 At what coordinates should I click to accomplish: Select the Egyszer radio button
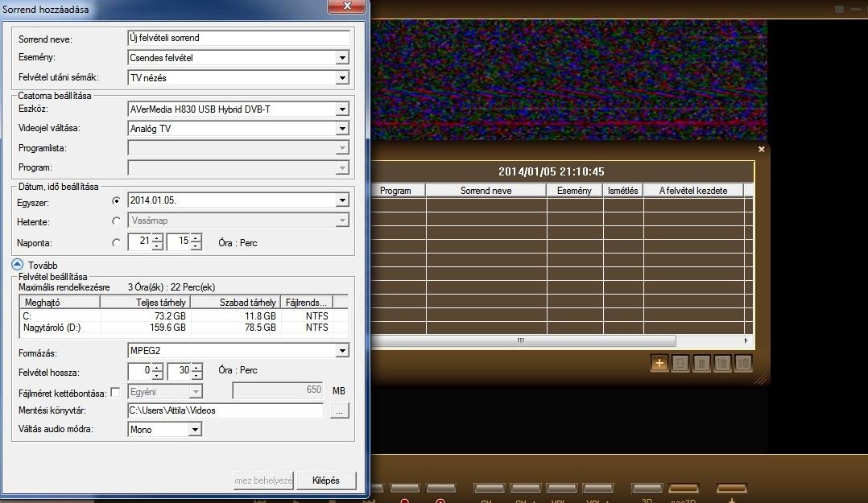pyautogui.click(x=116, y=201)
